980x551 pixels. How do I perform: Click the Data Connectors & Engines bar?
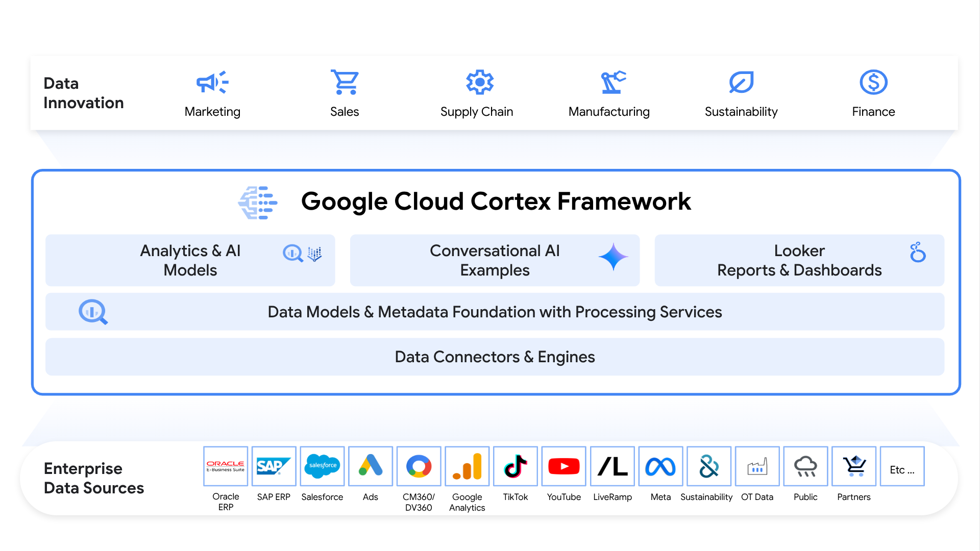[x=495, y=357]
